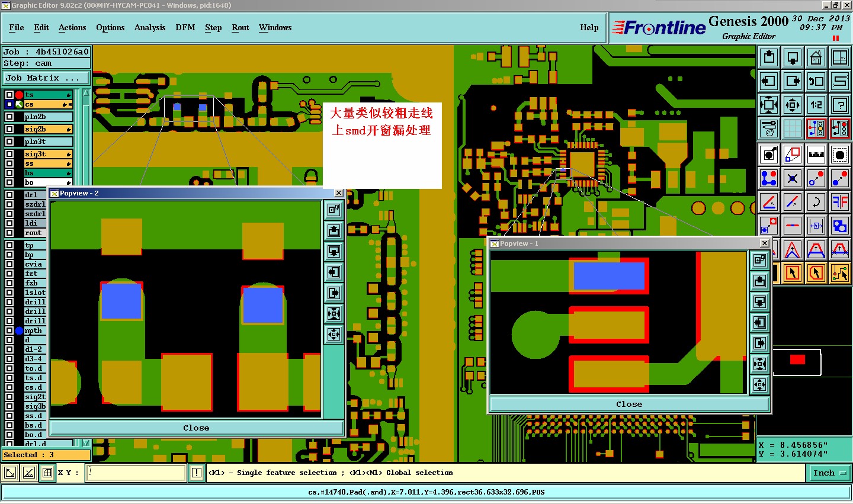This screenshot has width=853, height=504.
Task: Click the layer list scroll-down arrow
Action: 86,442
